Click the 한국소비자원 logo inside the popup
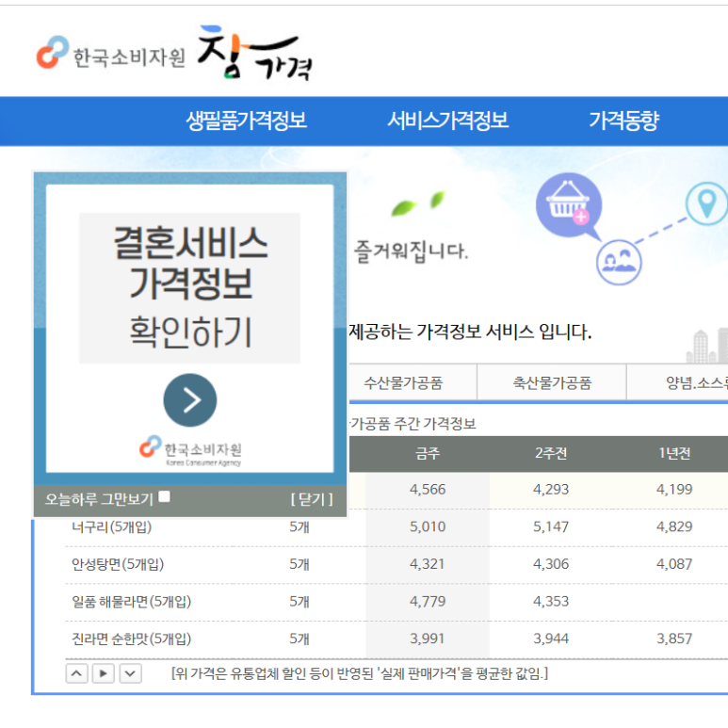 tap(190, 449)
